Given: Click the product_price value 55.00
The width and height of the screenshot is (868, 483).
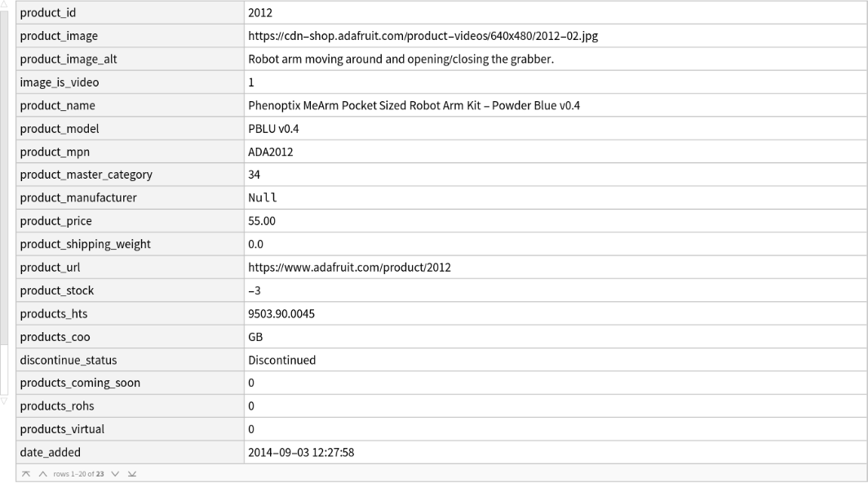Looking at the screenshot, I should pyautogui.click(x=262, y=221).
